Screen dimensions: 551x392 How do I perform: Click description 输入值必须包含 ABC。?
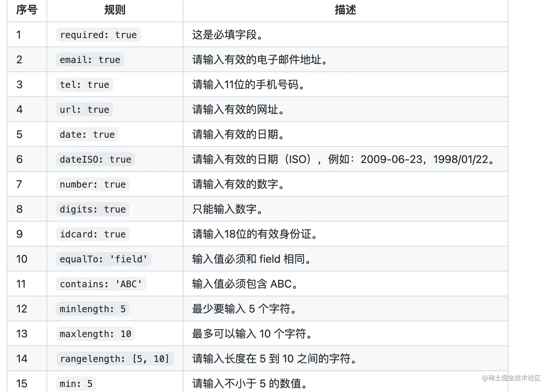(x=245, y=284)
